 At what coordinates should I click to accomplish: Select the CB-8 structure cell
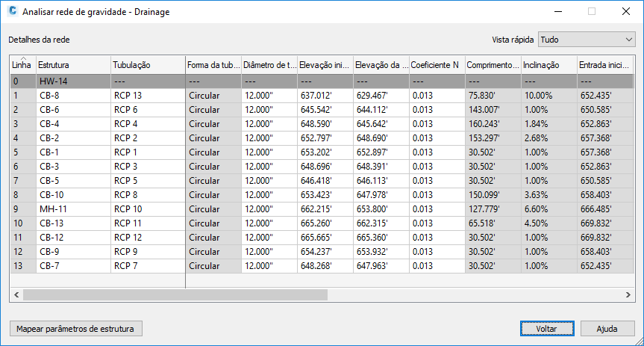tap(73, 95)
